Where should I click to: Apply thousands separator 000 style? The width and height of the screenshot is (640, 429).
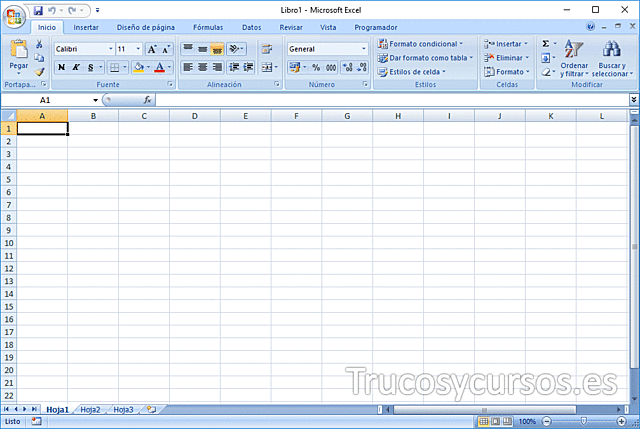pyautogui.click(x=331, y=67)
